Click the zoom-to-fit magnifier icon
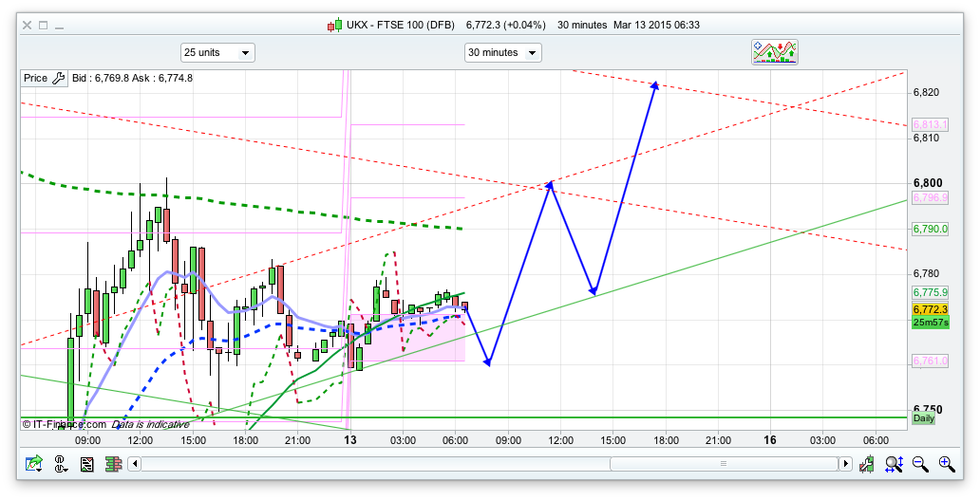This screenshot has height=500, width=980. pyautogui.click(x=894, y=464)
